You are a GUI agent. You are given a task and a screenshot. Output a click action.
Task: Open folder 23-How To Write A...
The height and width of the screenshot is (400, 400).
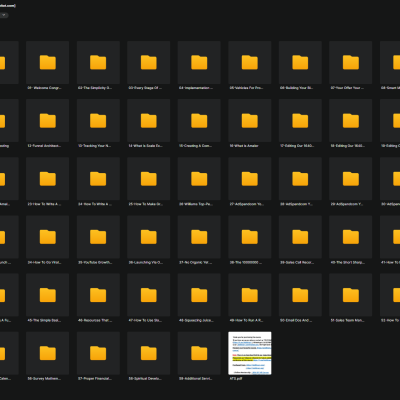click(x=48, y=179)
